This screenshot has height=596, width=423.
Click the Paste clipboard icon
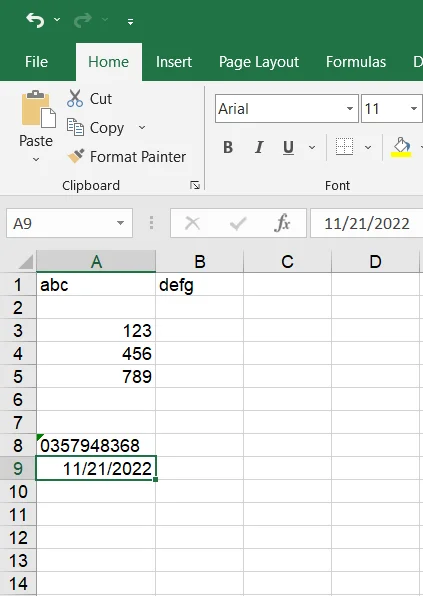tap(38, 109)
